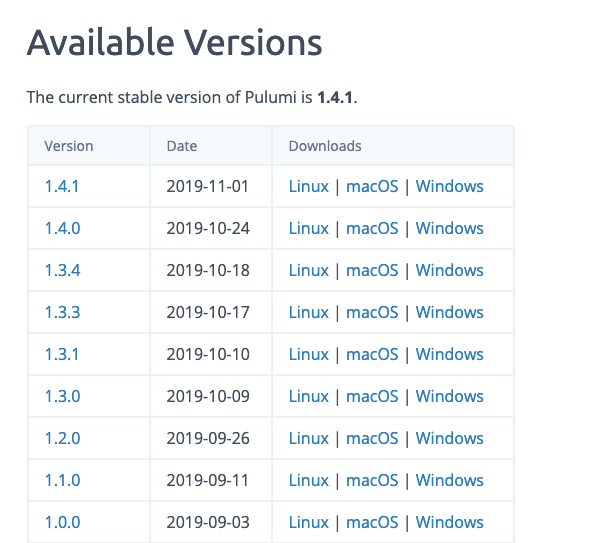This screenshot has height=543, width=616.
Task: Download macOS build for 1.1.0
Action: point(372,481)
